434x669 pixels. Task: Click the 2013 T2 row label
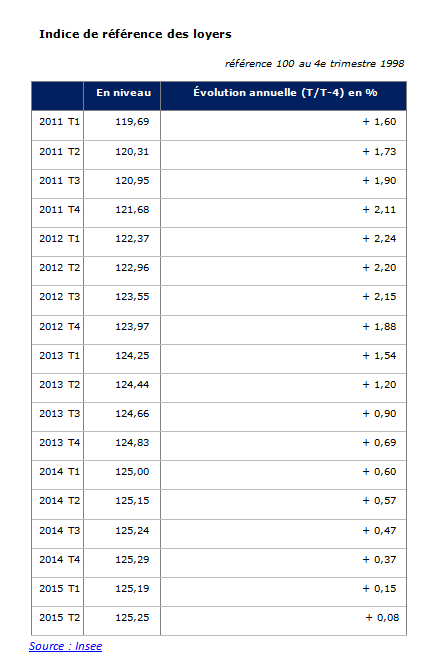point(59,384)
